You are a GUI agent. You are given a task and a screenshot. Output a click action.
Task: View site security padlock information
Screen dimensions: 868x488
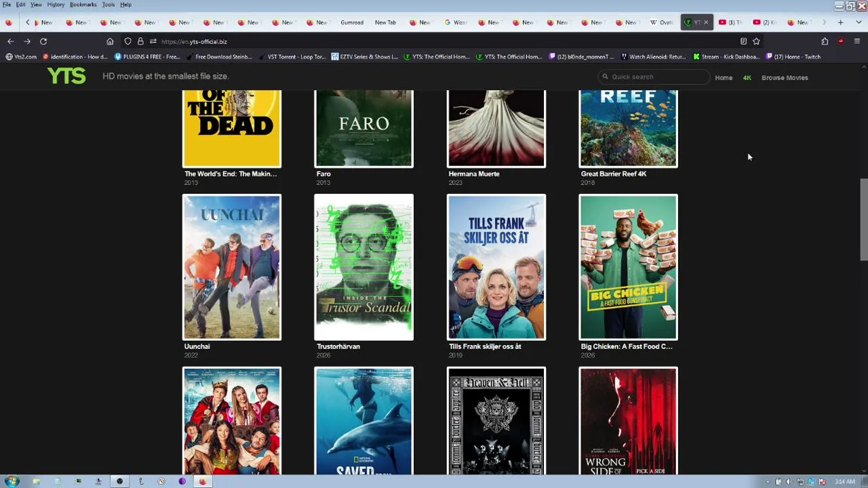click(x=140, y=41)
